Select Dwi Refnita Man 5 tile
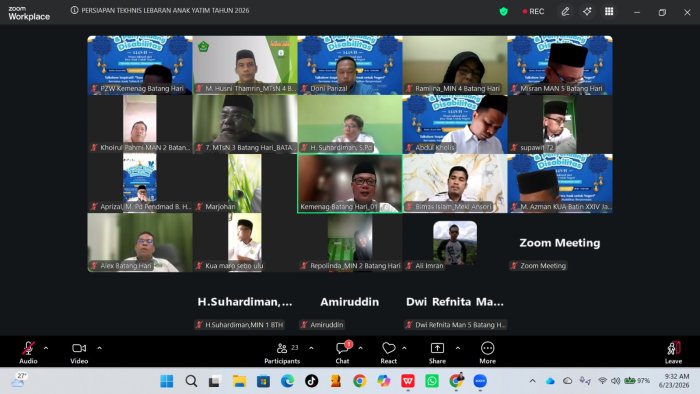Screen dimensions: 700x394 (x=455, y=302)
